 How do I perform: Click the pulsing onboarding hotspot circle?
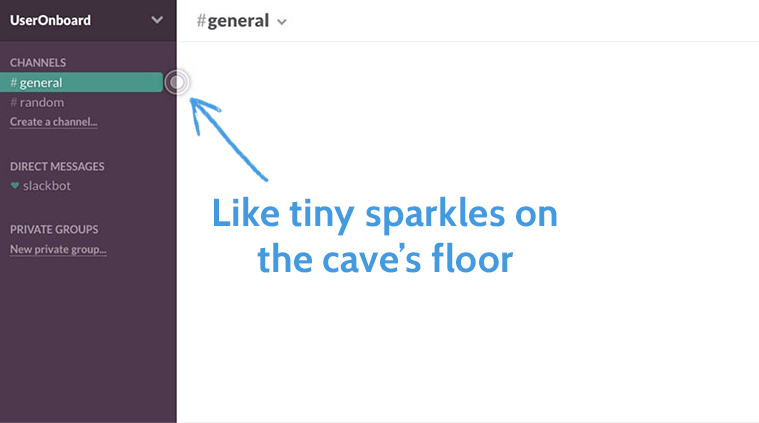click(x=177, y=82)
